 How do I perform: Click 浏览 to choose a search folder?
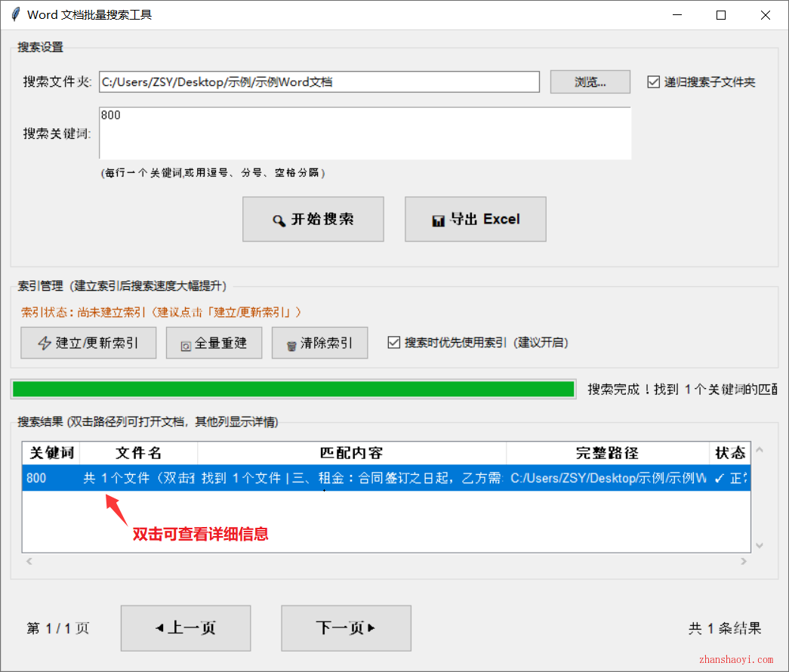click(x=590, y=82)
